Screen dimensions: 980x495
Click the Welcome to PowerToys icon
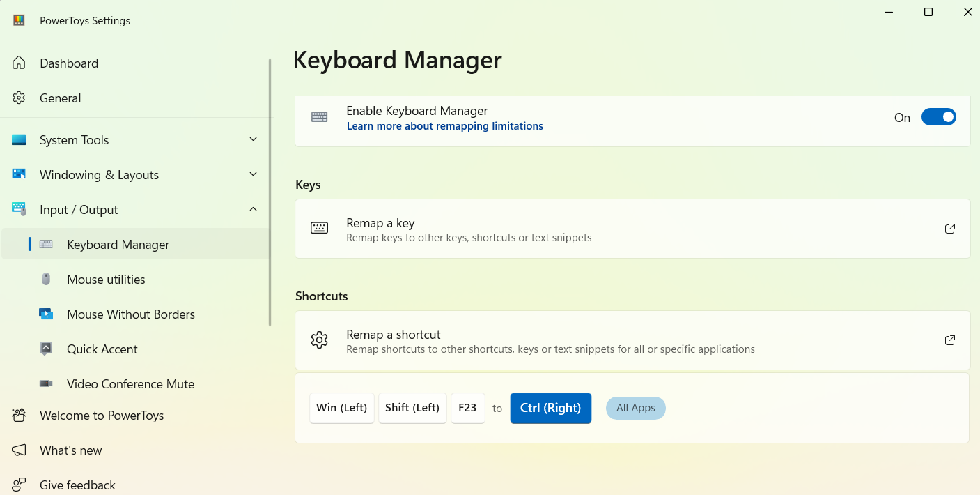click(19, 416)
